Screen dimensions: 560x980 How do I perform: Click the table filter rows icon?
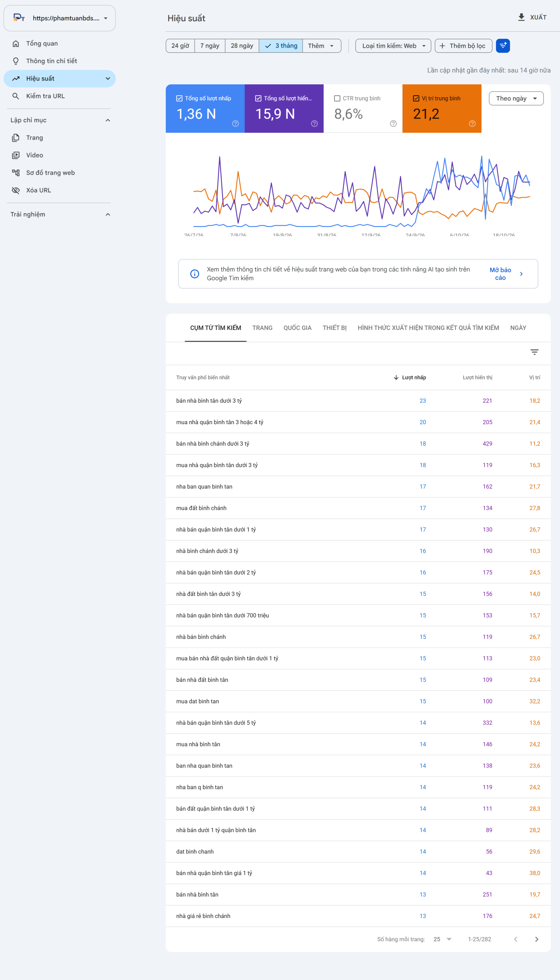tap(534, 352)
